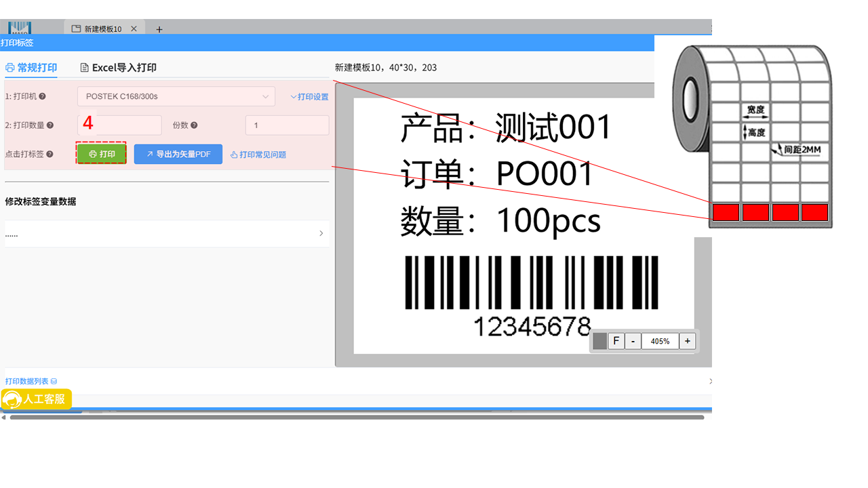
Task: Switch to Excel导入打印 tab
Action: (x=119, y=68)
